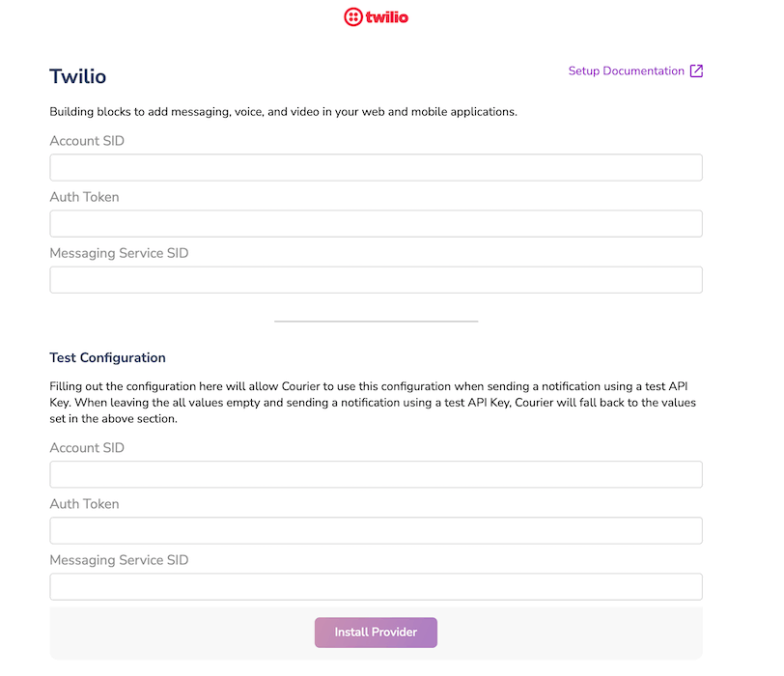This screenshot has width=784, height=676.
Task: Click the first Auth Token input field
Action: click(x=376, y=223)
